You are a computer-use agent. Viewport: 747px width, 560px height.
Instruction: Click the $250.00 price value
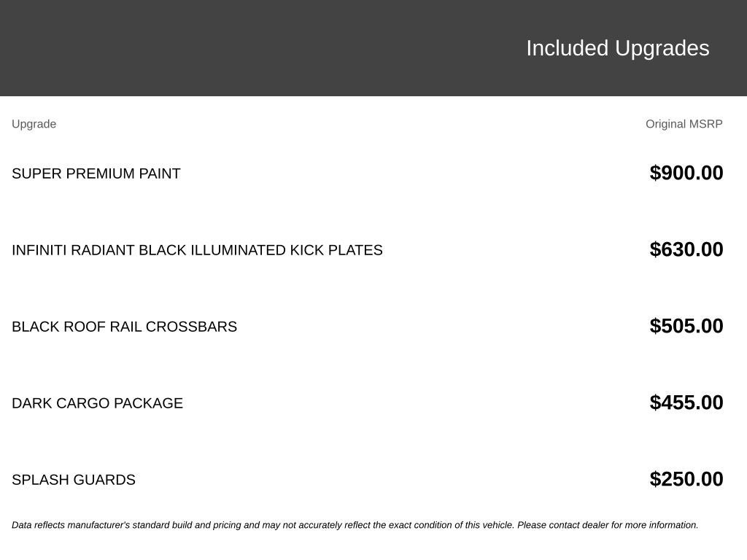tap(686, 479)
